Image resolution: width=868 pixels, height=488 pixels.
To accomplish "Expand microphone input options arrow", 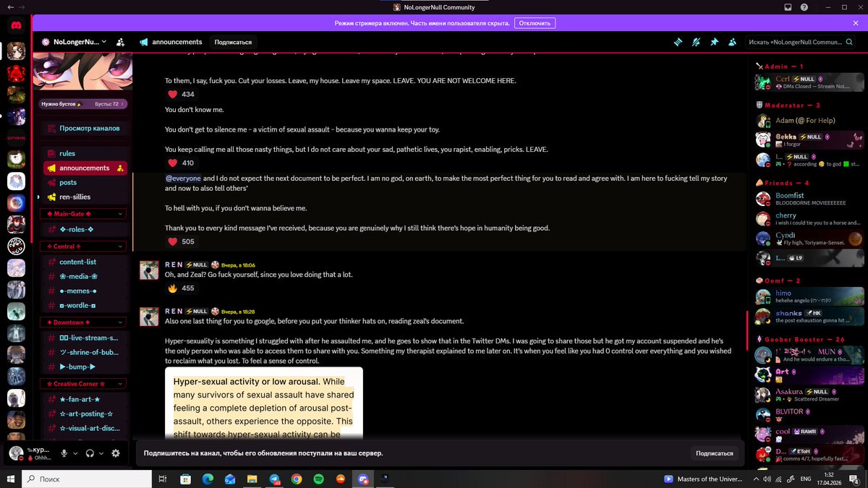I will point(75,453).
